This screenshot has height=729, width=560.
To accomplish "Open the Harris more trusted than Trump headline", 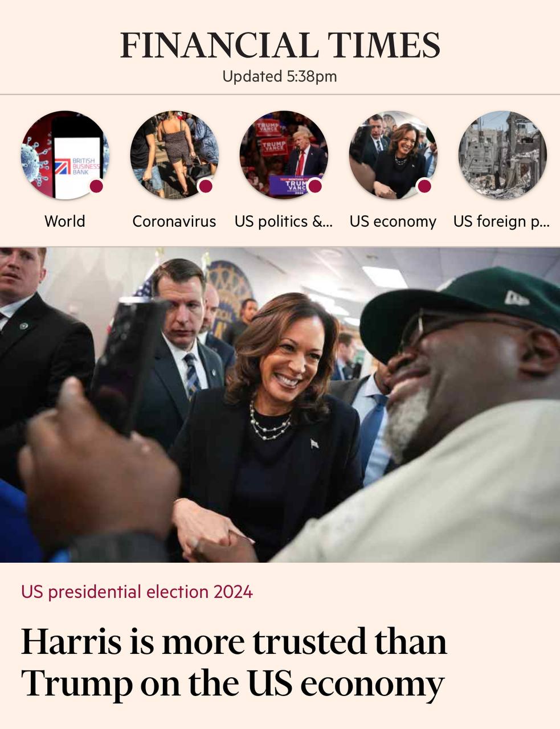I will 234,662.
